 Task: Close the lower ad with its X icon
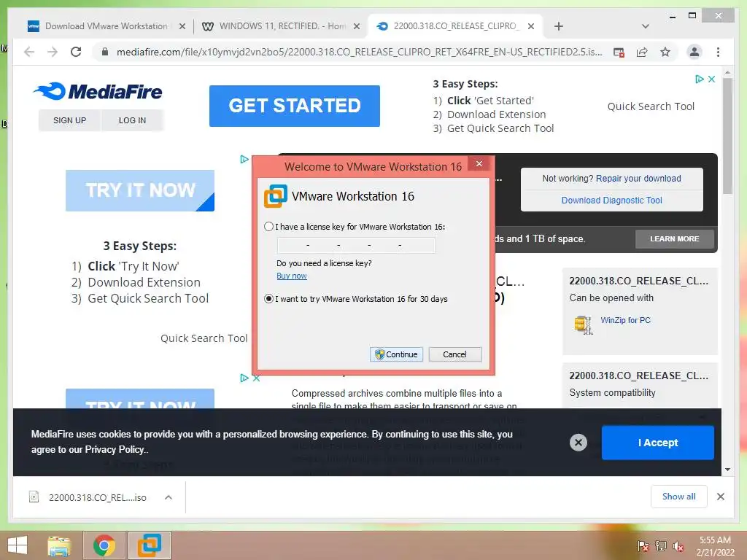pos(256,378)
